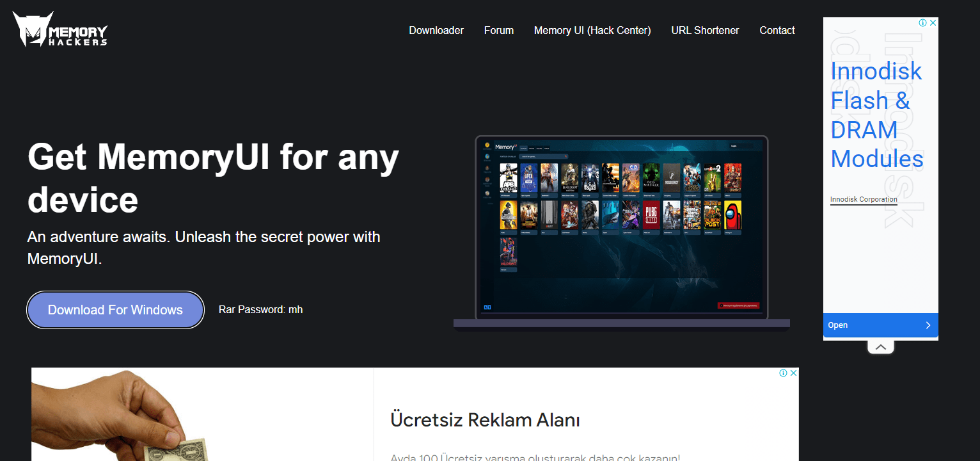The height and width of the screenshot is (461, 980).
Task: Click the MemoryUI laptop preview image
Action: point(622,232)
